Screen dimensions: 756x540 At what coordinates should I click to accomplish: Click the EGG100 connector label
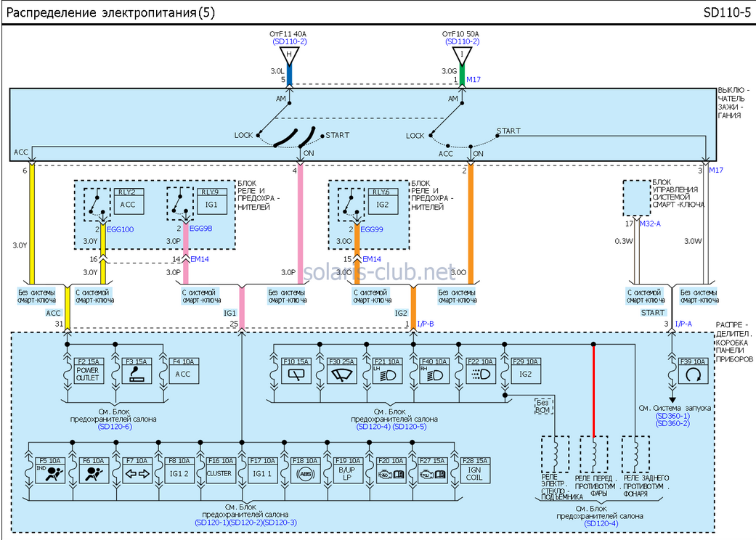coord(120,229)
